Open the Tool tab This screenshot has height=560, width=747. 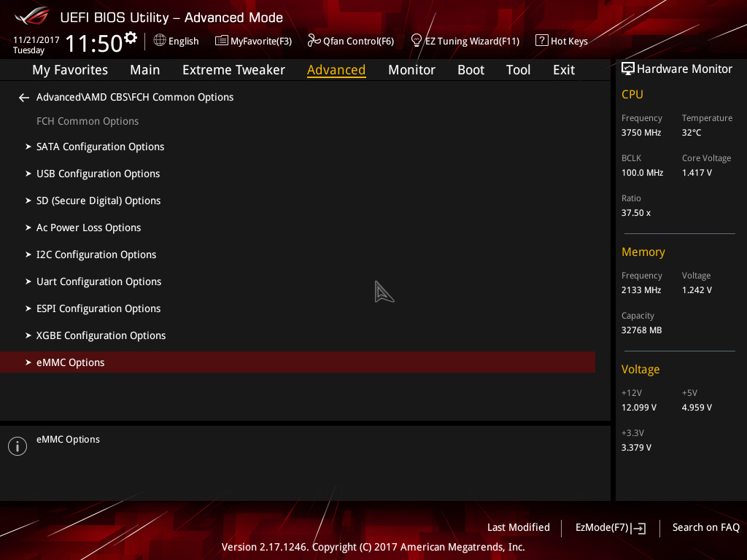519,70
